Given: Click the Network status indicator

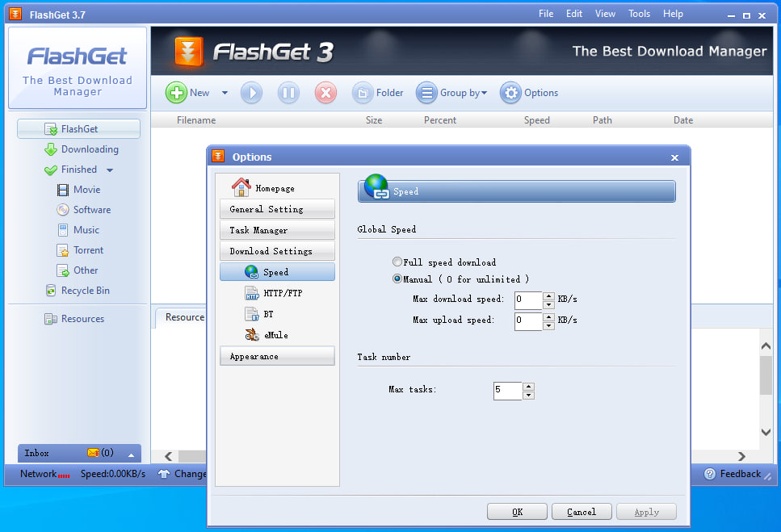Looking at the screenshot, I should click(x=45, y=474).
